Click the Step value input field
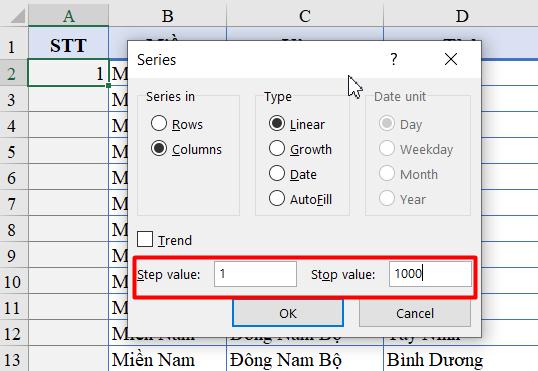 coord(255,274)
